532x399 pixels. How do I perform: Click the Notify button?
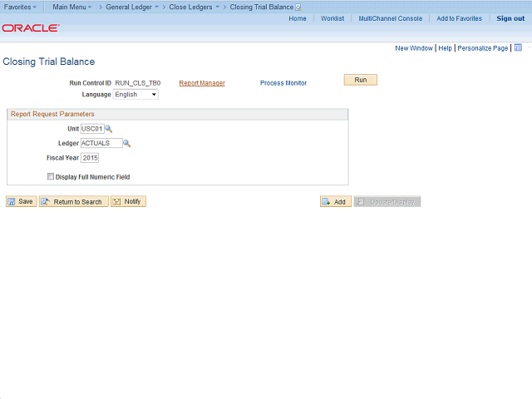click(x=128, y=201)
